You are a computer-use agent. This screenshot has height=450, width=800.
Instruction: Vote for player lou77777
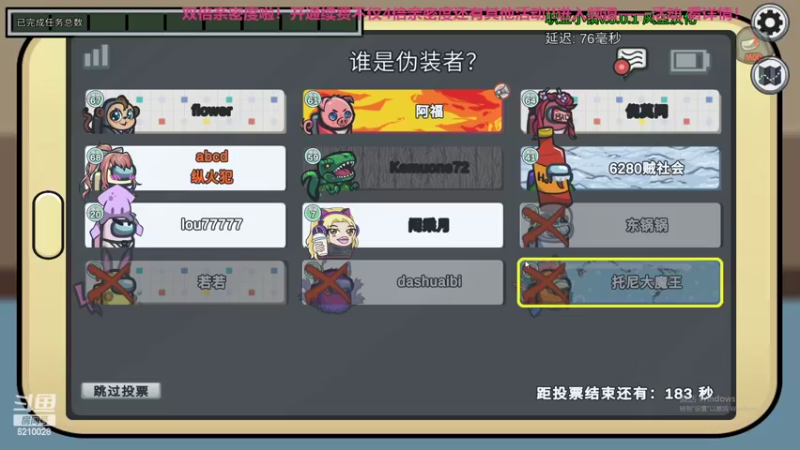(185, 225)
